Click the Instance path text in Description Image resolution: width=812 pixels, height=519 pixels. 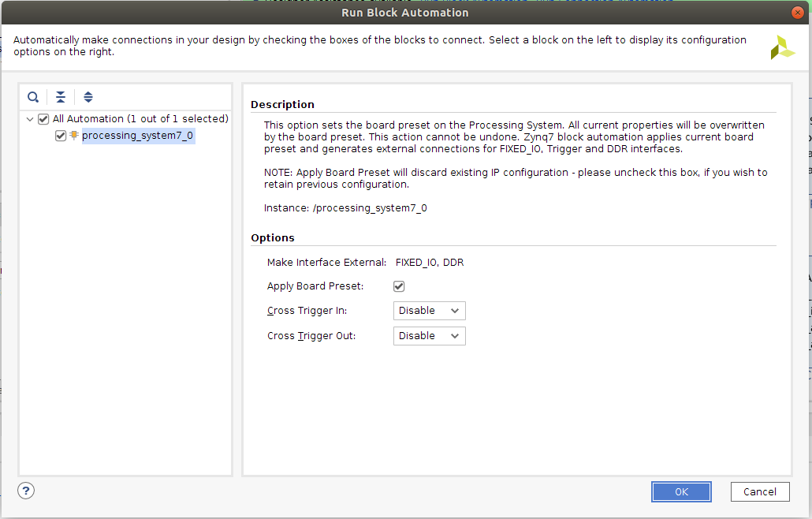pos(345,208)
